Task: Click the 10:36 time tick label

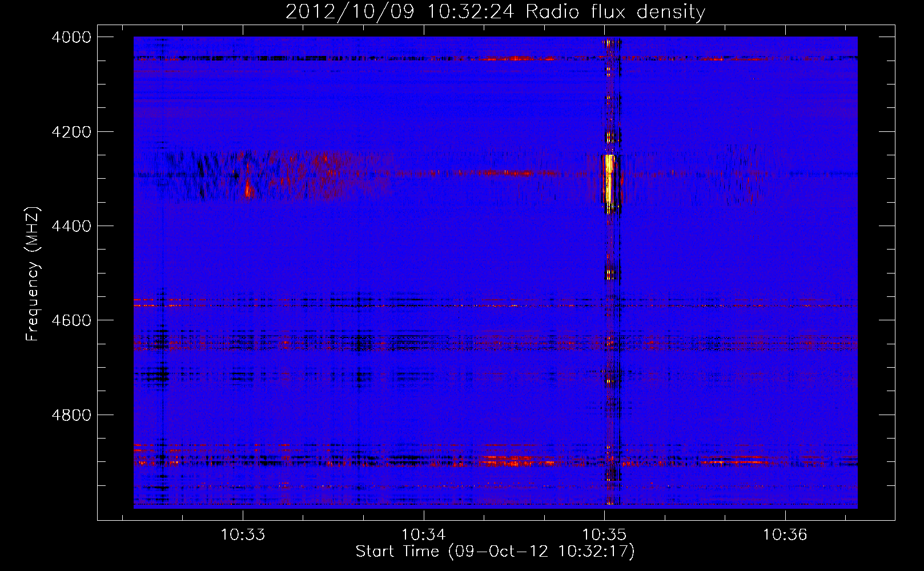Action: [x=785, y=535]
